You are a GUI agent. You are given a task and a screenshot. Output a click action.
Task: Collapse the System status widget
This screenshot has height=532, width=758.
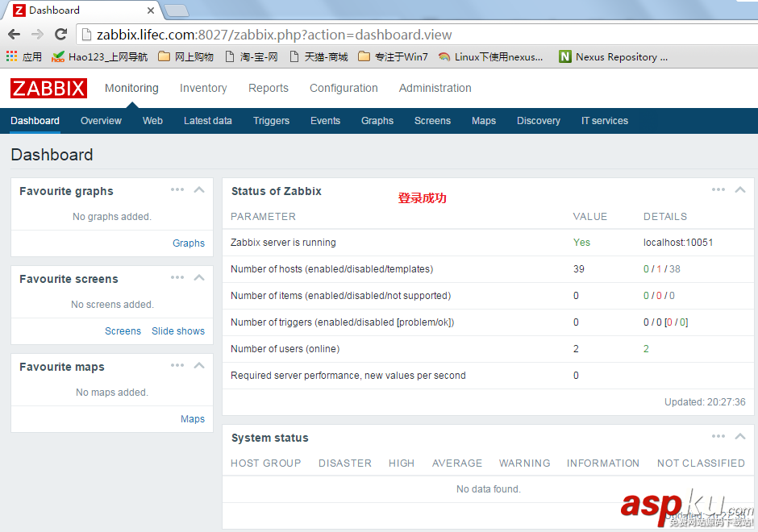[x=740, y=437]
